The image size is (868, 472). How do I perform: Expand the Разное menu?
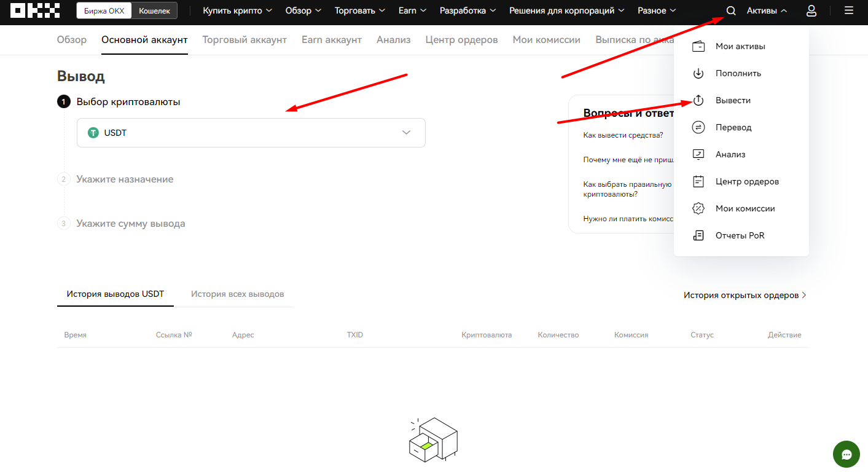657,10
